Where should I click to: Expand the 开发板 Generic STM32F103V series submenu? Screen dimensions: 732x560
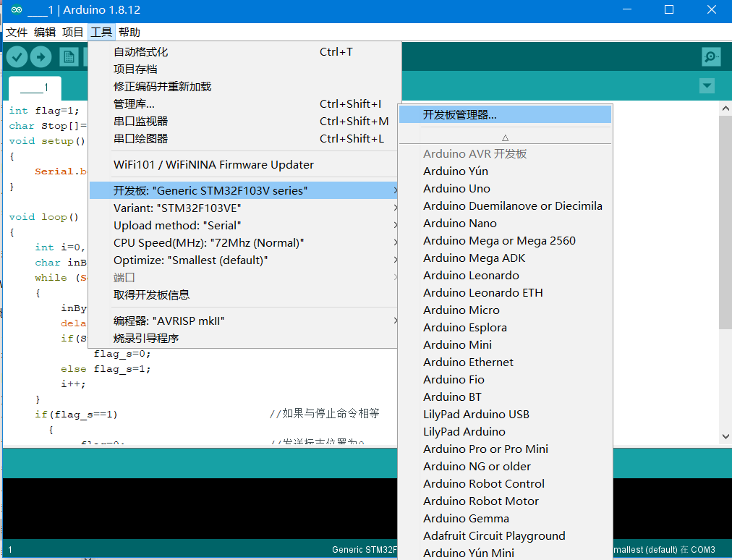coord(243,190)
